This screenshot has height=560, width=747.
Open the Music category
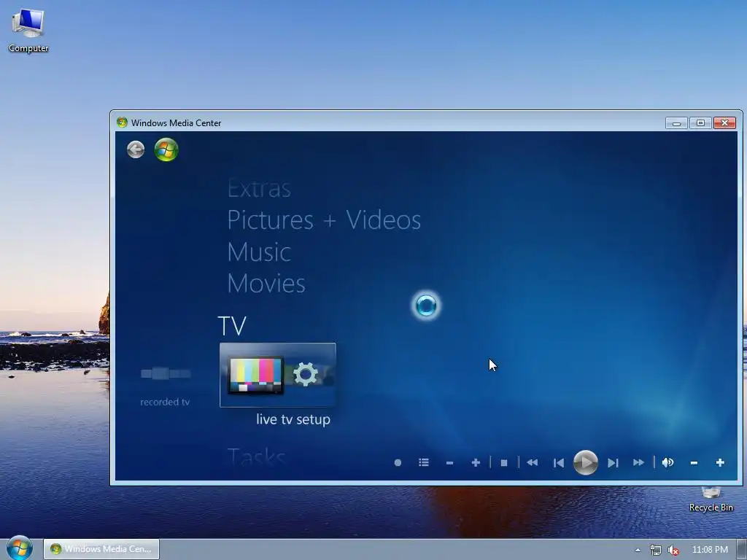259,252
